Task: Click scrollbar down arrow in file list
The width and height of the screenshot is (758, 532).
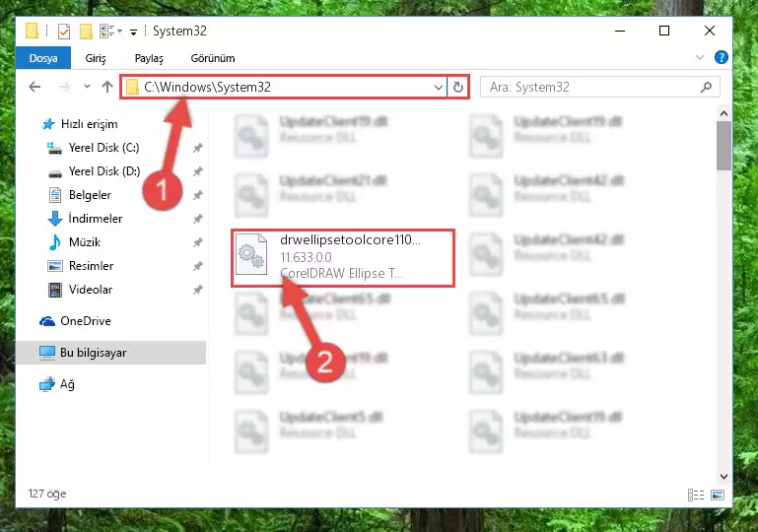Action: tap(724, 477)
